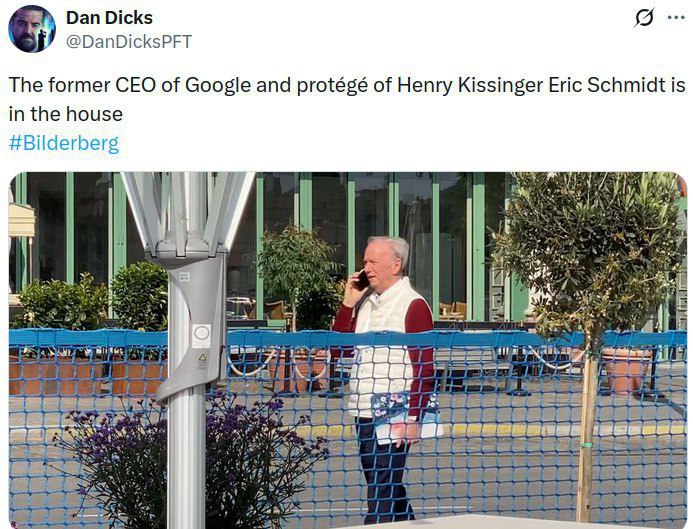Image resolution: width=693 pixels, height=529 pixels.
Task: Open the Grok explain-post icon
Action: point(645,18)
